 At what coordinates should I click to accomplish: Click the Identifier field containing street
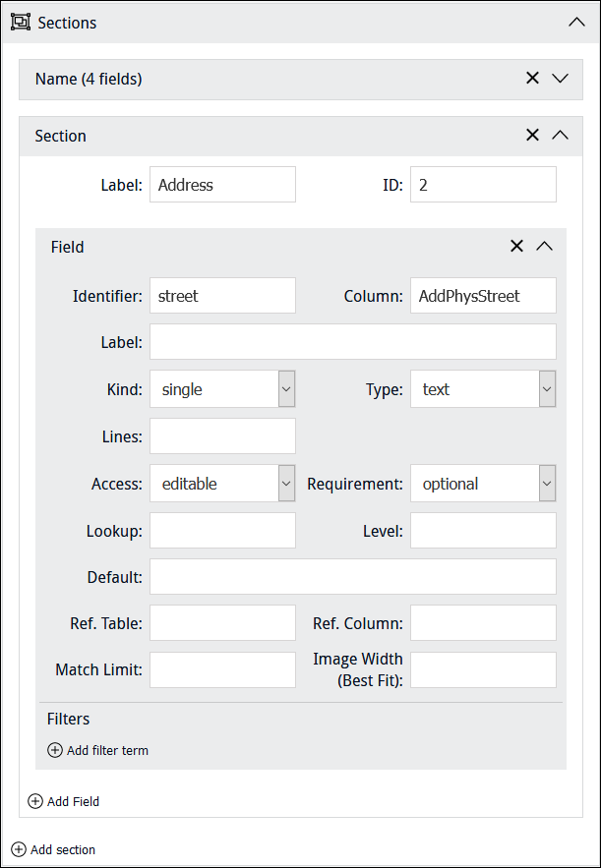point(222,296)
